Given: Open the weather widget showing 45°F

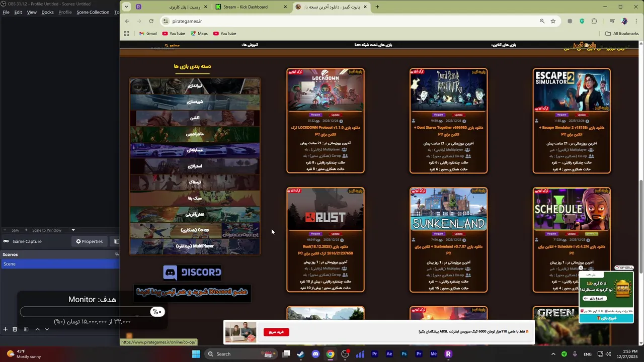Looking at the screenshot, I should tap(23, 354).
